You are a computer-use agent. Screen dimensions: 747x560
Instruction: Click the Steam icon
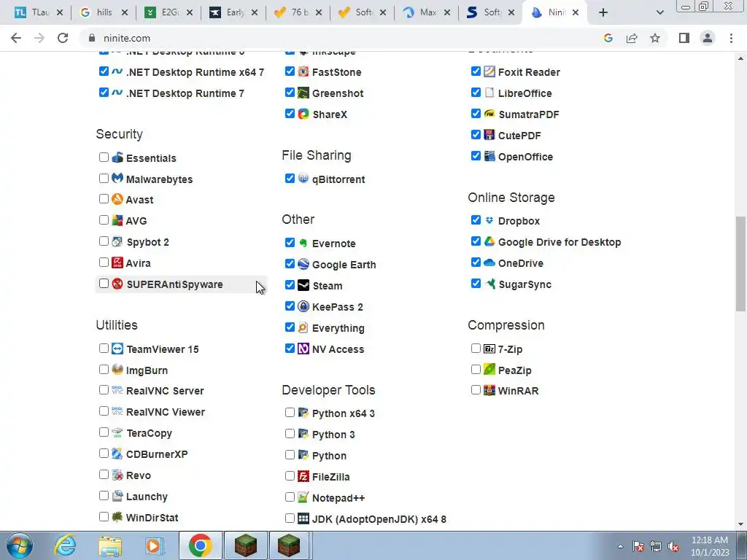tap(303, 285)
